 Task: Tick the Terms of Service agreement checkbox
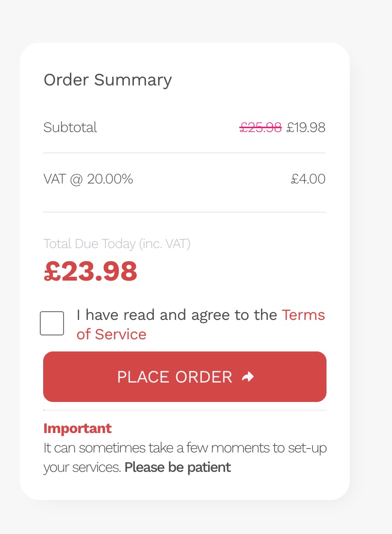pyautogui.click(x=52, y=323)
